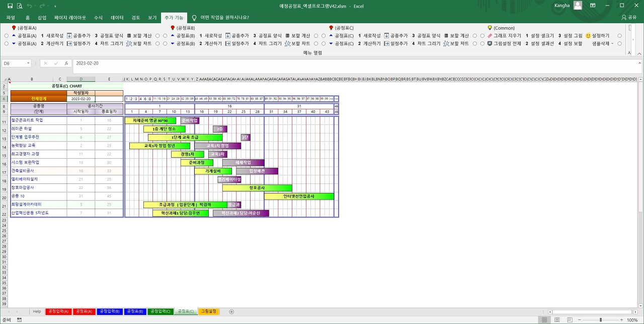This screenshot has width=644, height=324.
Task: Click 일정추가 icon in the 공정표(C) group
Action: click(386, 44)
